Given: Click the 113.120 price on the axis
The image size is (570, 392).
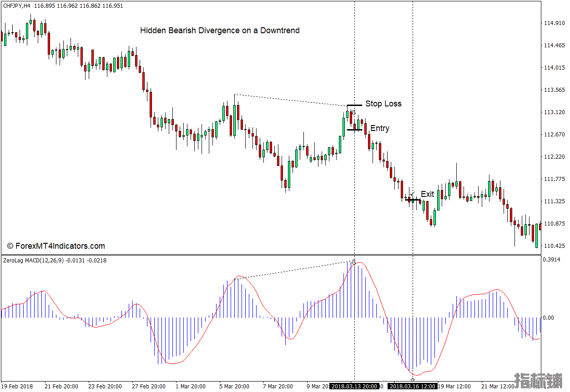Looking at the screenshot, I should [x=554, y=112].
